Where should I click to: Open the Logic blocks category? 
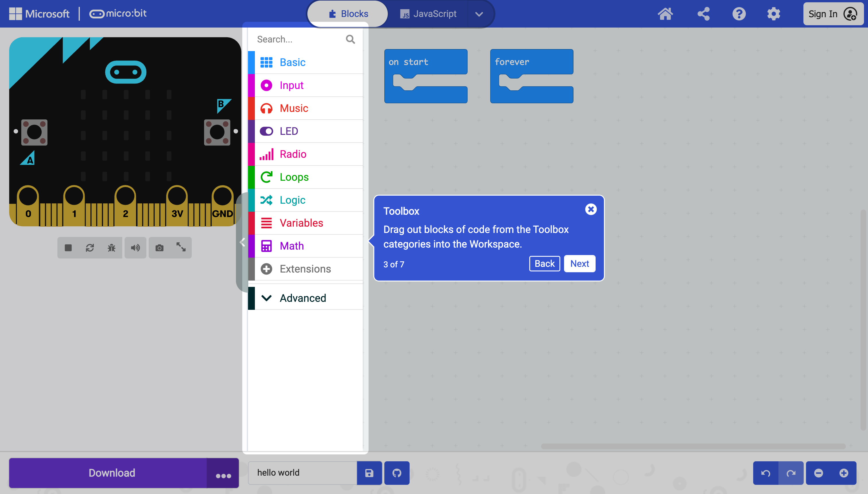pyautogui.click(x=305, y=200)
